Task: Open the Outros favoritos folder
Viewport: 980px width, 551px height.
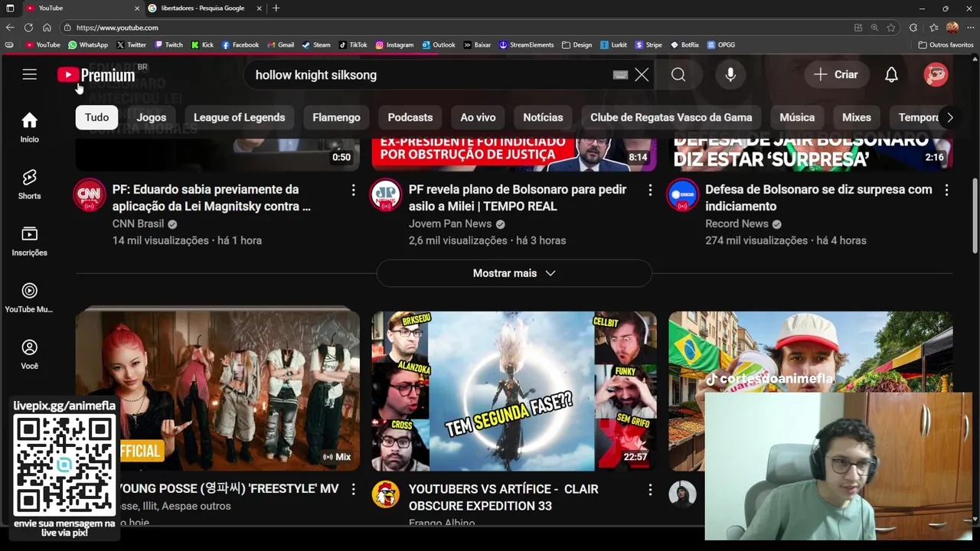Action: click(946, 45)
